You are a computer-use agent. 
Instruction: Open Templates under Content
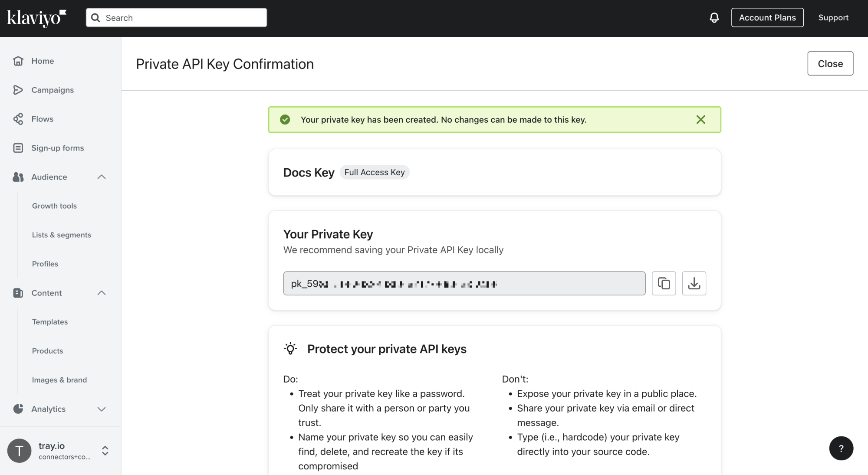tap(49, 321)
